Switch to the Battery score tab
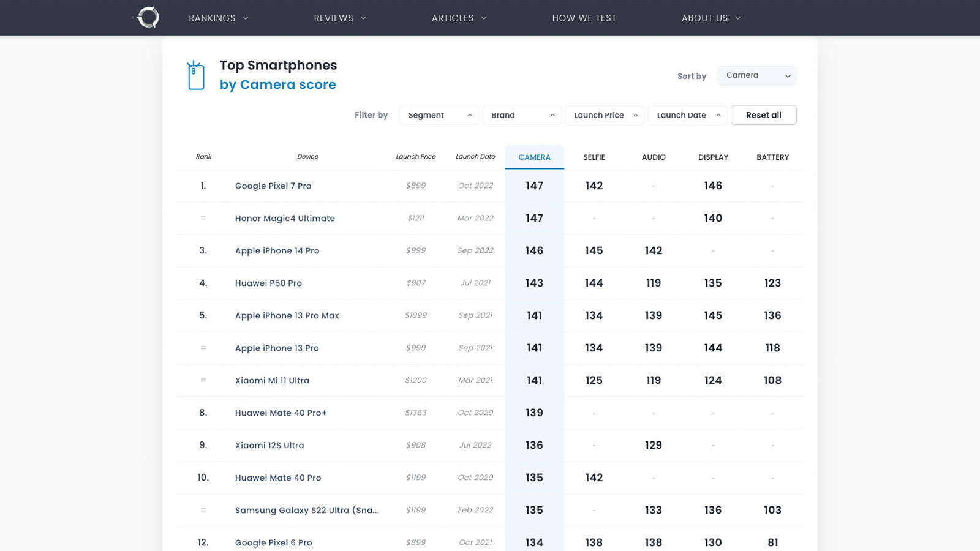 tap(773, 157)
